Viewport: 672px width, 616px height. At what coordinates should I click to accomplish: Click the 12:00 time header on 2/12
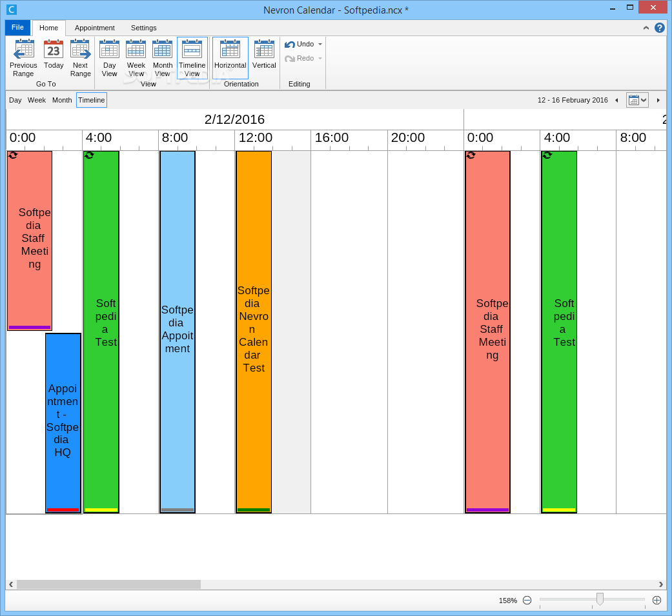[256, 138]
